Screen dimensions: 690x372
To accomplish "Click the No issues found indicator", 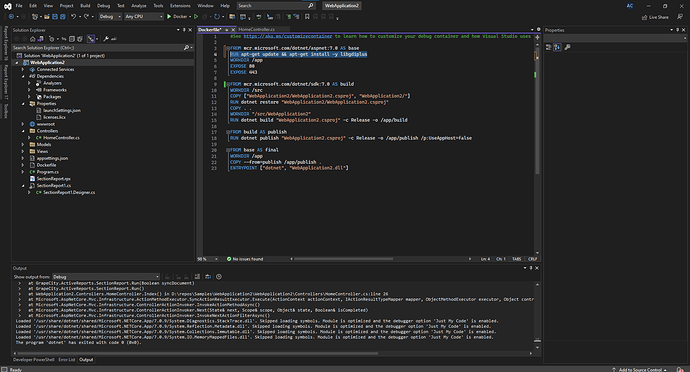I will pos(245,259).
